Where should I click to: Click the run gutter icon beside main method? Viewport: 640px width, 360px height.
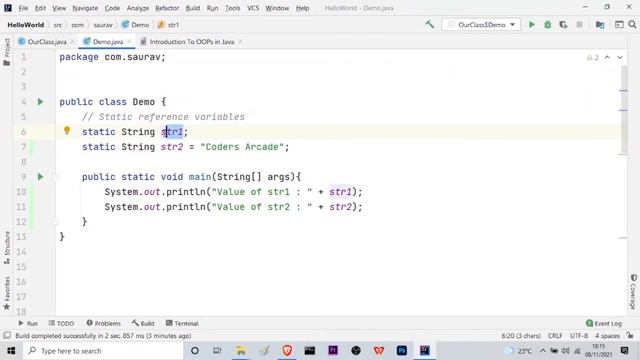[40, 177]
